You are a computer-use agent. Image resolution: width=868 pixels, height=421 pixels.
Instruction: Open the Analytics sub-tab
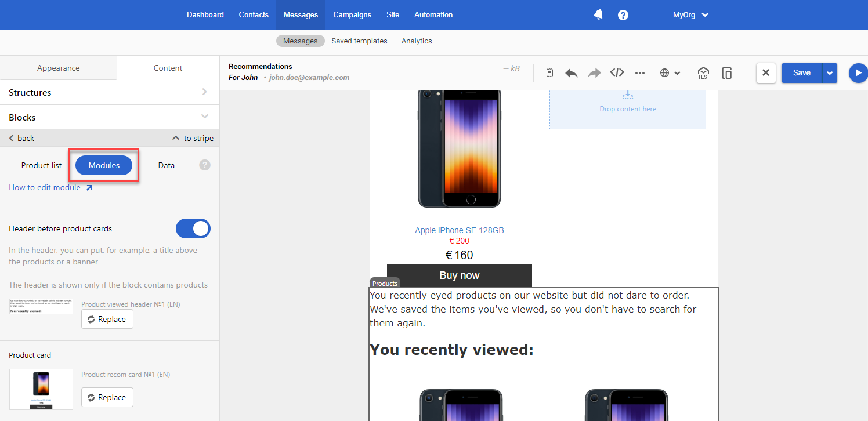click(417, 41)
